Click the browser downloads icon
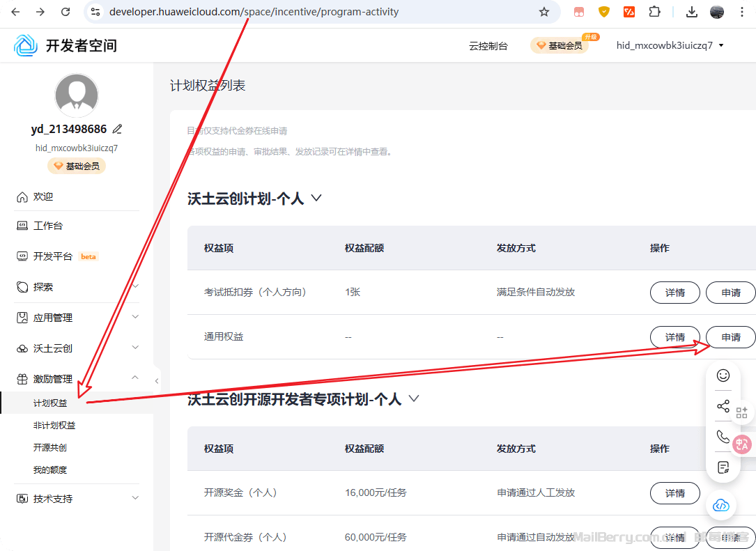The image size is (756, 551). tap(691, 12)
